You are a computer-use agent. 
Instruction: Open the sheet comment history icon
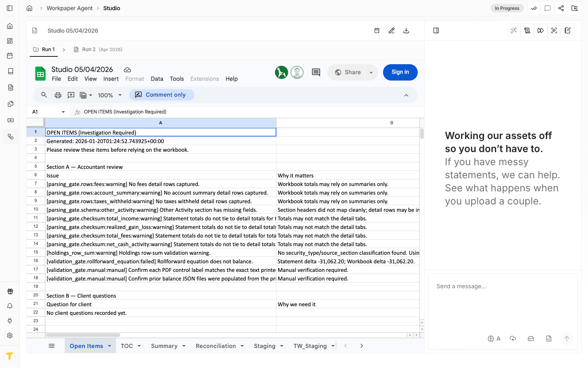316,72
